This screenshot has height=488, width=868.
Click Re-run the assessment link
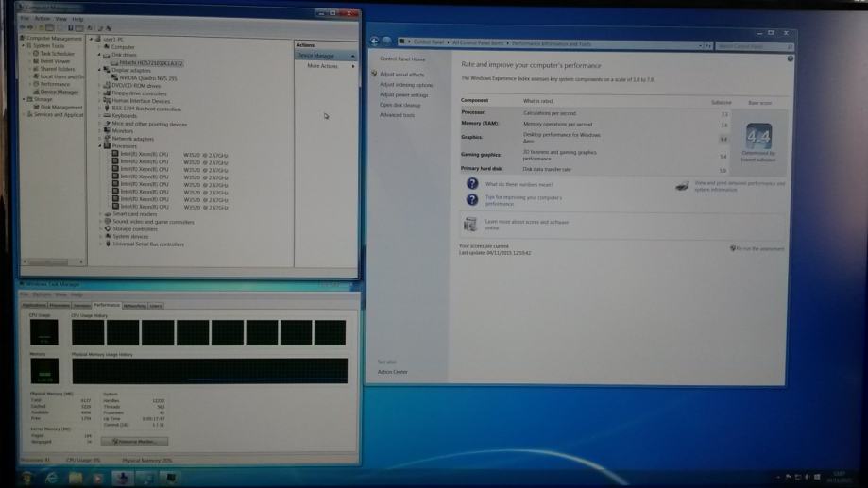tap(759, 249)
